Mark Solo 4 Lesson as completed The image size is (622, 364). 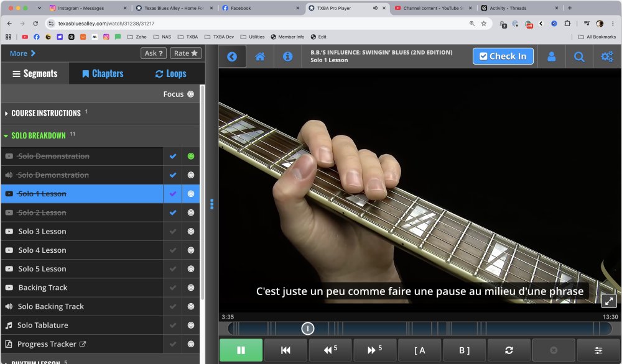pos(172,250)
